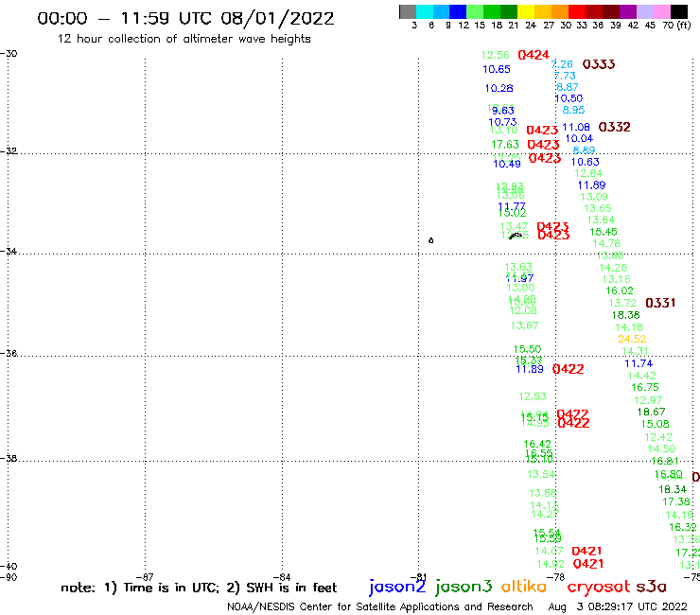
Task: Select the bright red legend swatch
Action: pos(576,11)
